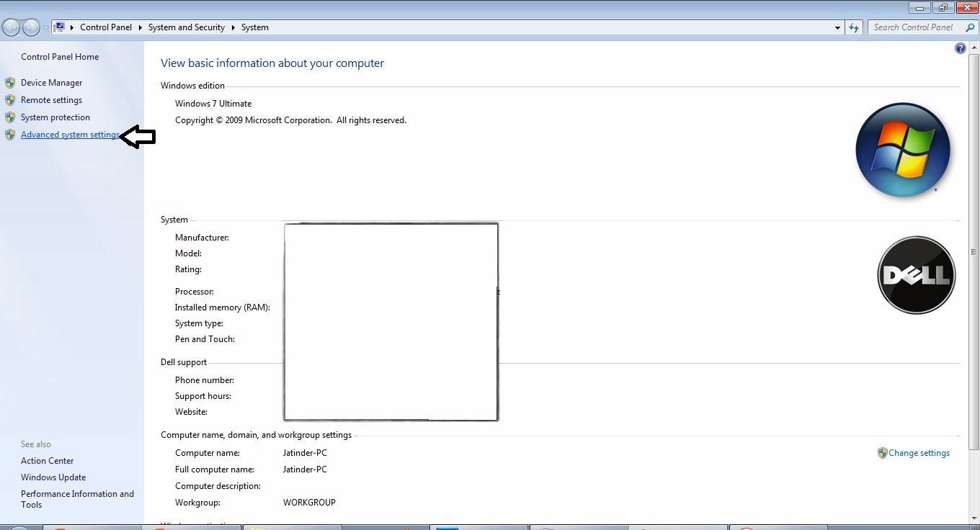Open the address bar history dropdown
The image size is (980, 530).
point(837,27)
